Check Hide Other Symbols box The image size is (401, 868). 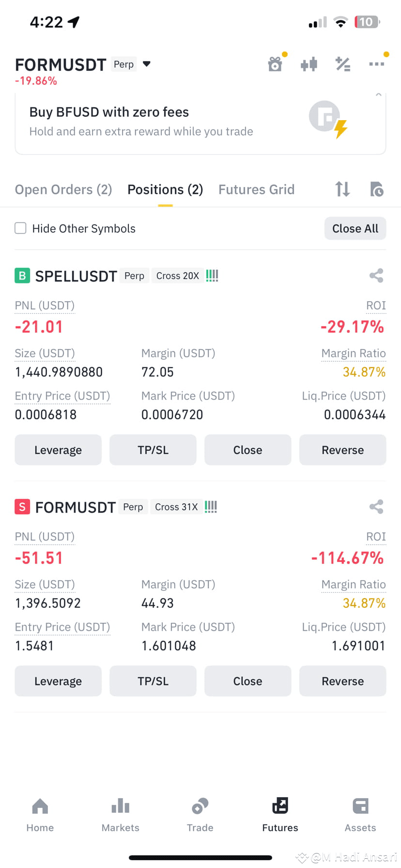20,228
